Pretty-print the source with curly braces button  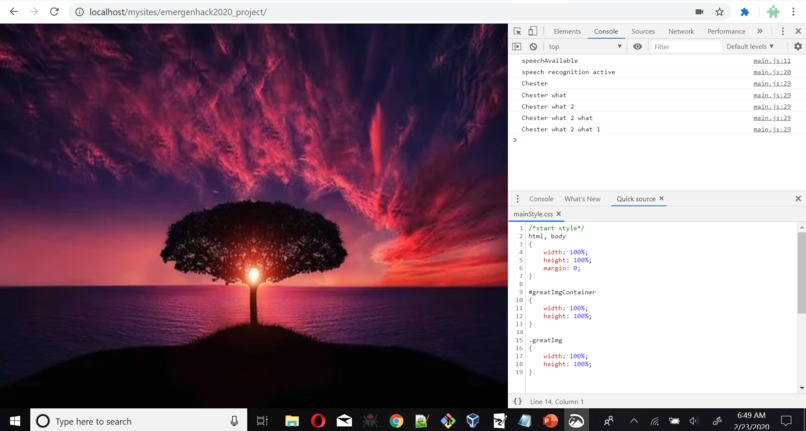pyautogui.click(x=518, y=401)
